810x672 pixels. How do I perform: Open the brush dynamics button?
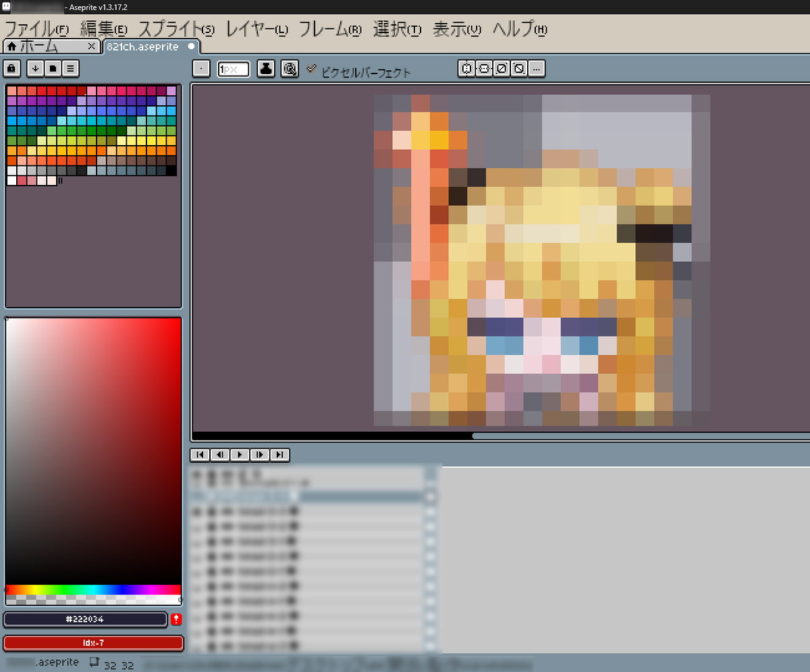290,69
